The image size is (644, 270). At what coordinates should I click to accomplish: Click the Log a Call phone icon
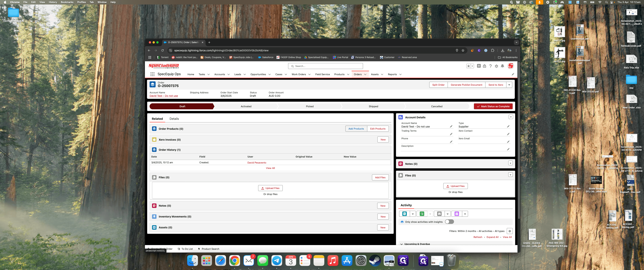point(405,214)
